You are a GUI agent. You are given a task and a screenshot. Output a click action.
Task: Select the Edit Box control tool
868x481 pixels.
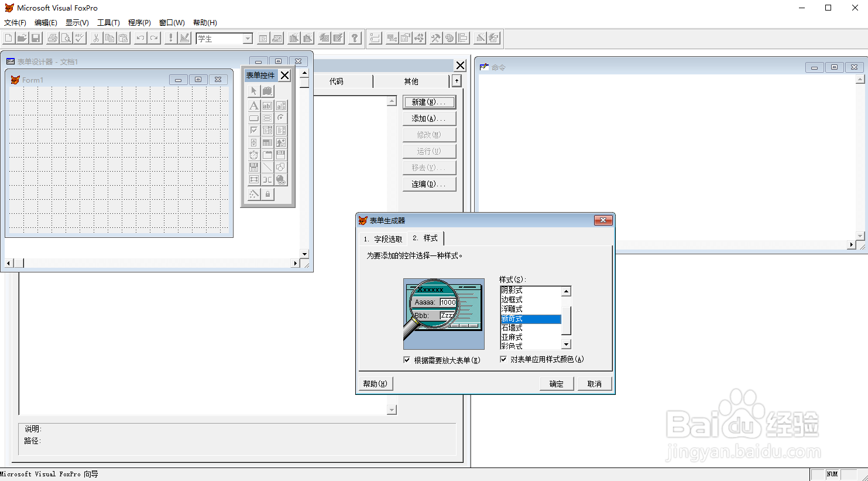tap(281, 105)
